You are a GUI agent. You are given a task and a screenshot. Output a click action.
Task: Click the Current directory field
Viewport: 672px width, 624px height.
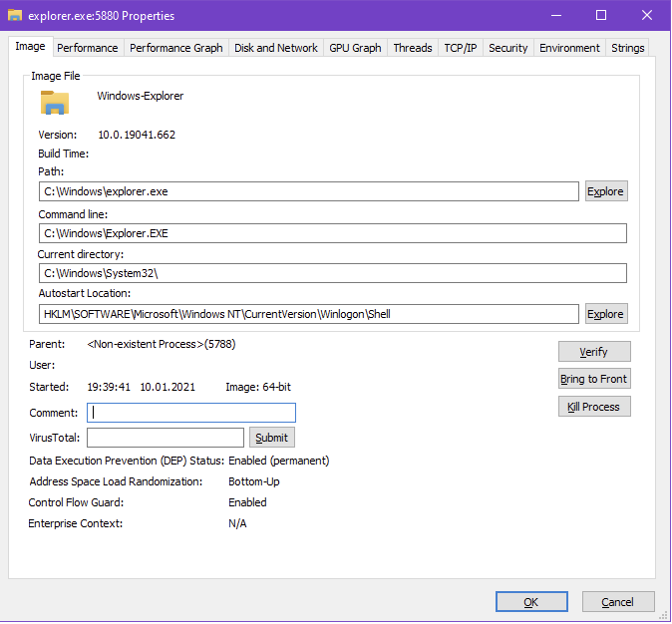(333, 273)
